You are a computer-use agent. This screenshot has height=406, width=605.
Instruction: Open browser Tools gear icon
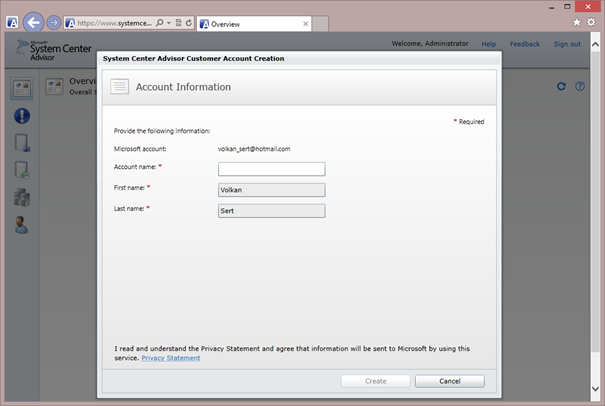pos(591,22)
